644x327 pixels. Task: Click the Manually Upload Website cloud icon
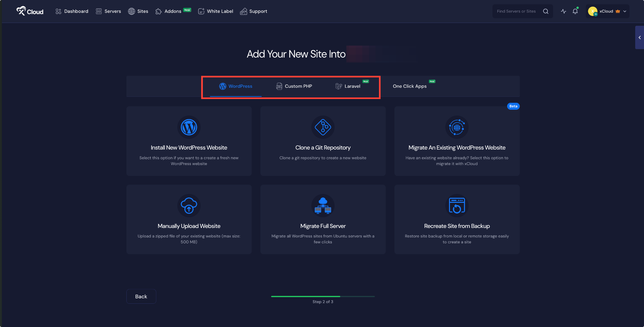(x=189, y=206)
